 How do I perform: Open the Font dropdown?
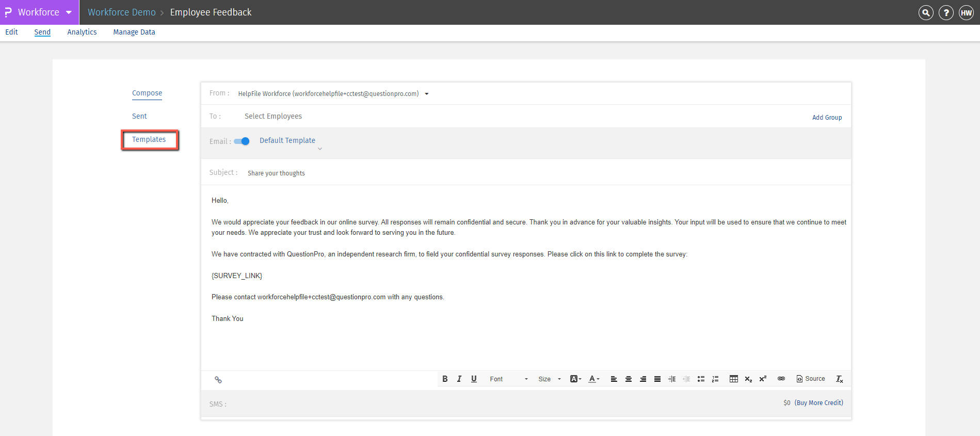point(509,379)
